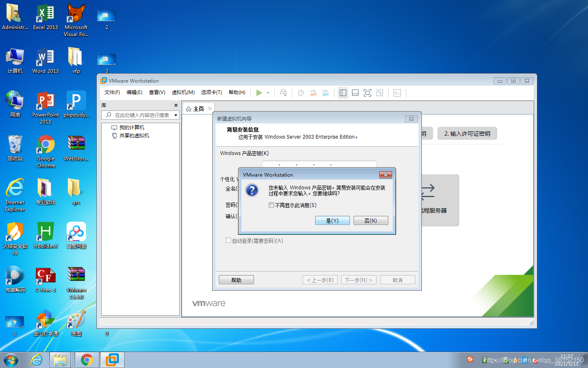Open 计算机 desktop icon
Viewport: 588px width, 368px height.
point(15,61)
